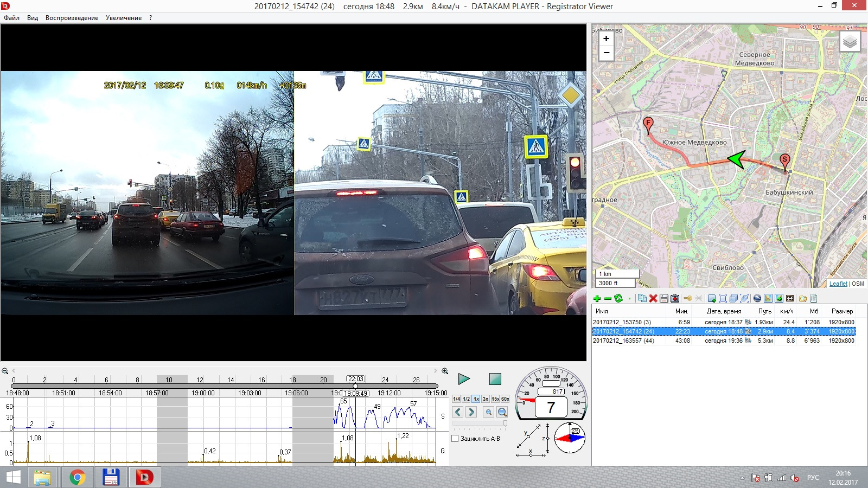This screenshot has width=868, height=488.
Task: Click the green minus remove icon
Action: point(608,299)
